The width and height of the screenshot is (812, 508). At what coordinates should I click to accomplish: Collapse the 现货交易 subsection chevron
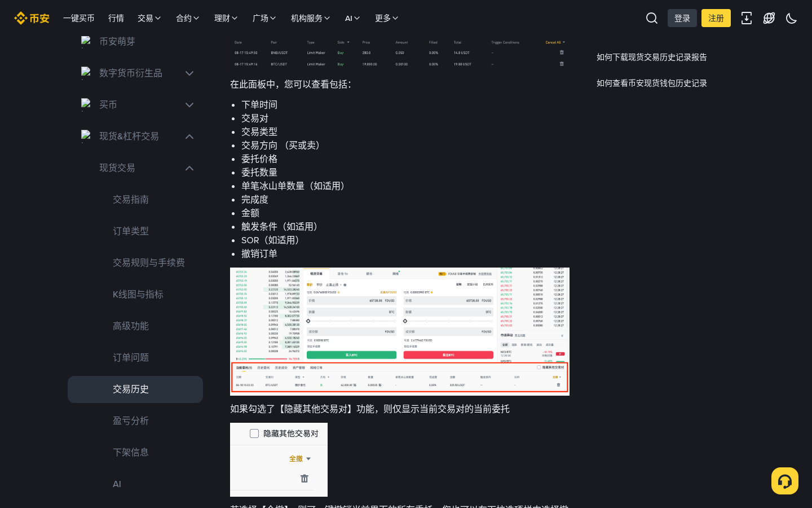(x=189, y=168)
